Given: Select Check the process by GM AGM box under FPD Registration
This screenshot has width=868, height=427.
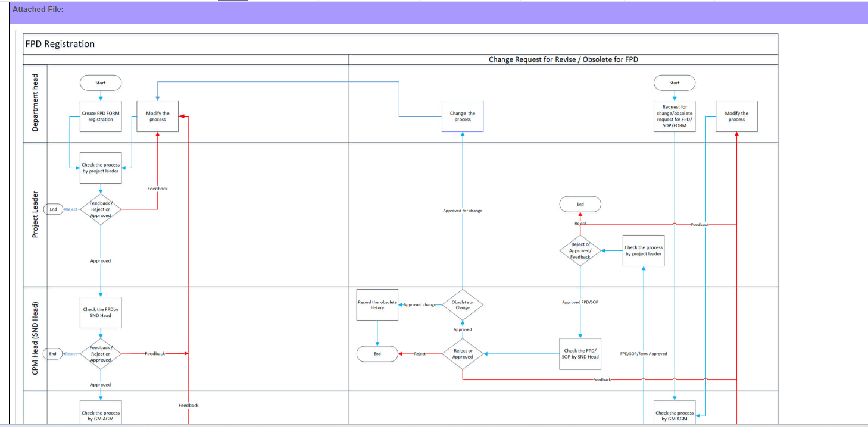Looking at the screenshot, I should [101, 413].
